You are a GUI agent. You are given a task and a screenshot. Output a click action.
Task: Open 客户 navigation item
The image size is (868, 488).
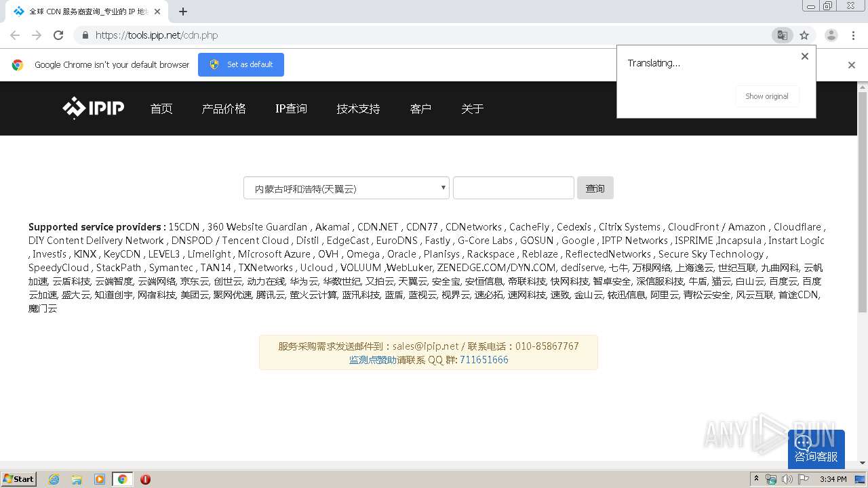coord(420,108)
